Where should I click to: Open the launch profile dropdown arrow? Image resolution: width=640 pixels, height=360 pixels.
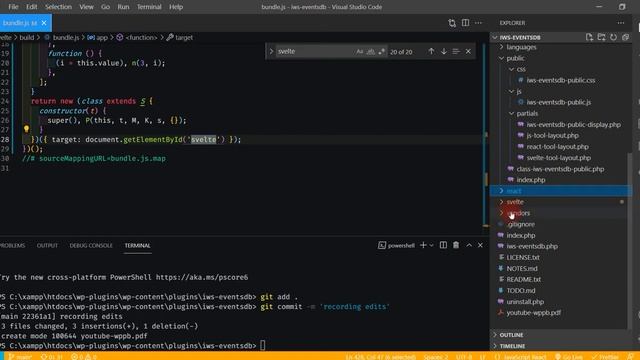coord(431,245)
